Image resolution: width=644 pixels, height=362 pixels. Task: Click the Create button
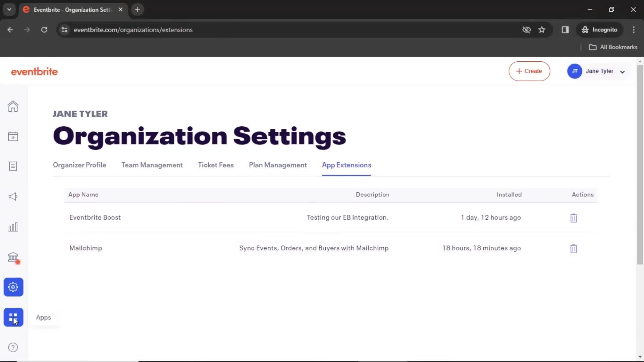click(x=529, y=71)
